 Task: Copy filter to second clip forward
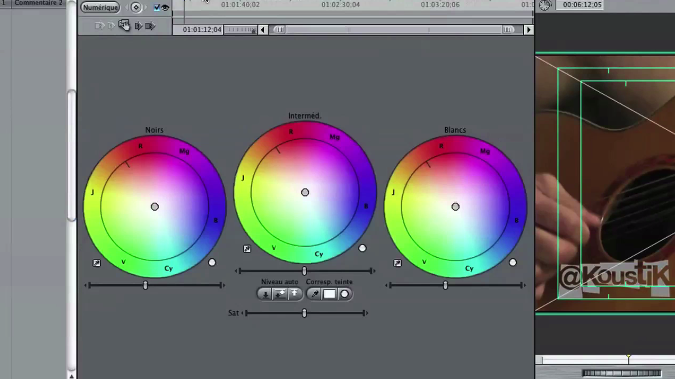tap(150, 26)
